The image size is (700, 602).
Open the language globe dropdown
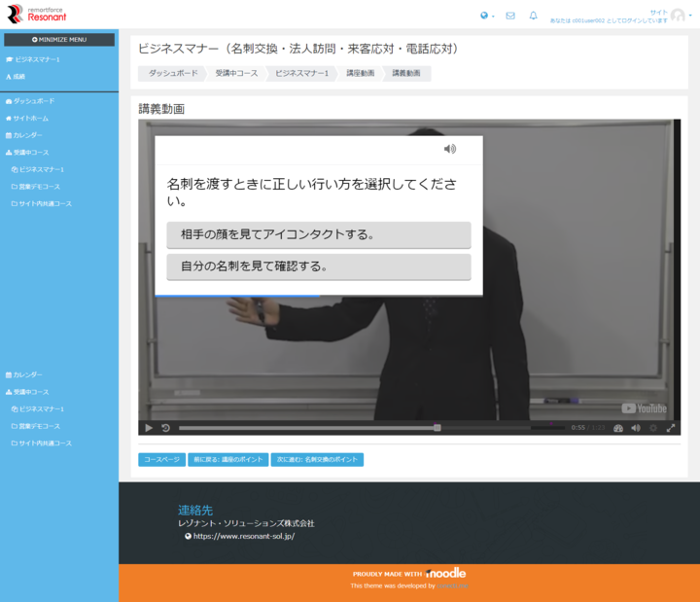click(x=487, y=16)
